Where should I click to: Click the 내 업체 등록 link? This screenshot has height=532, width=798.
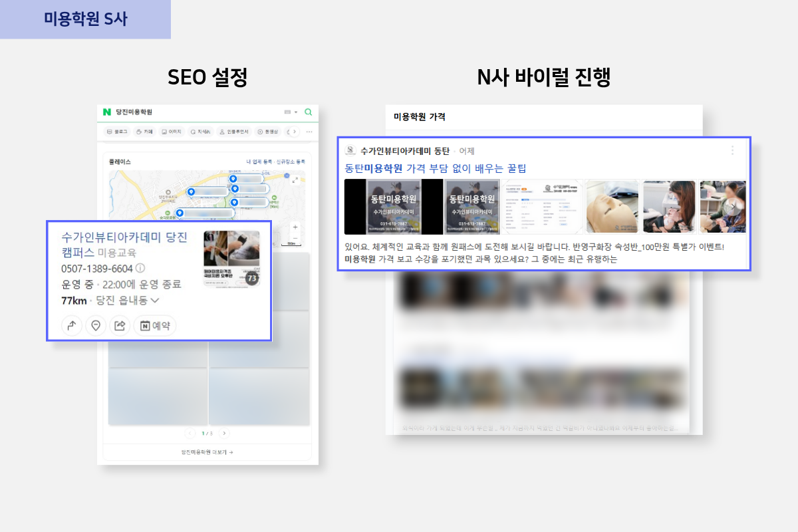point(259,162)
